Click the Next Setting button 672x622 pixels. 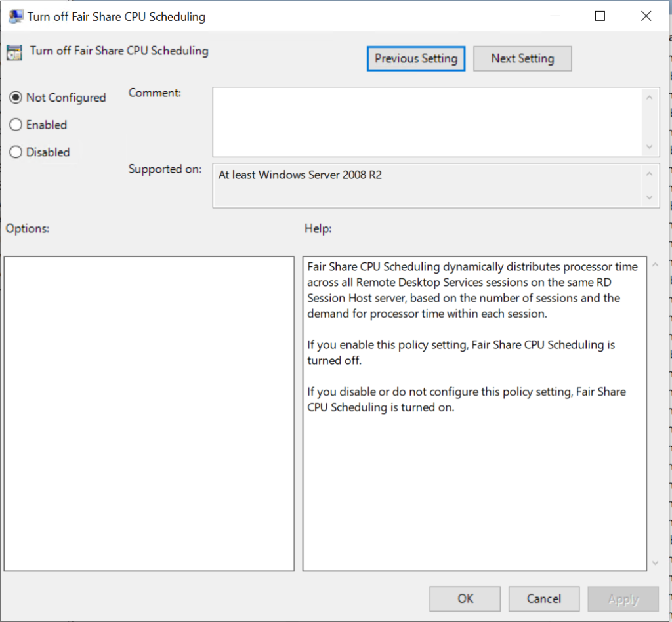(x=522, y=58)
